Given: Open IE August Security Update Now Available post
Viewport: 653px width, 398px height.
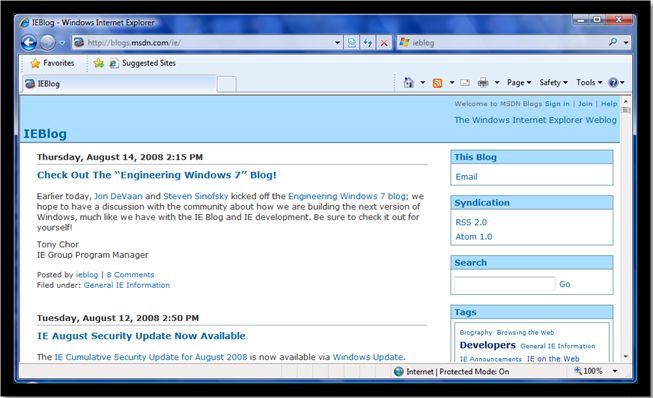Looking at the screenshot, I should tap(141, 336).
